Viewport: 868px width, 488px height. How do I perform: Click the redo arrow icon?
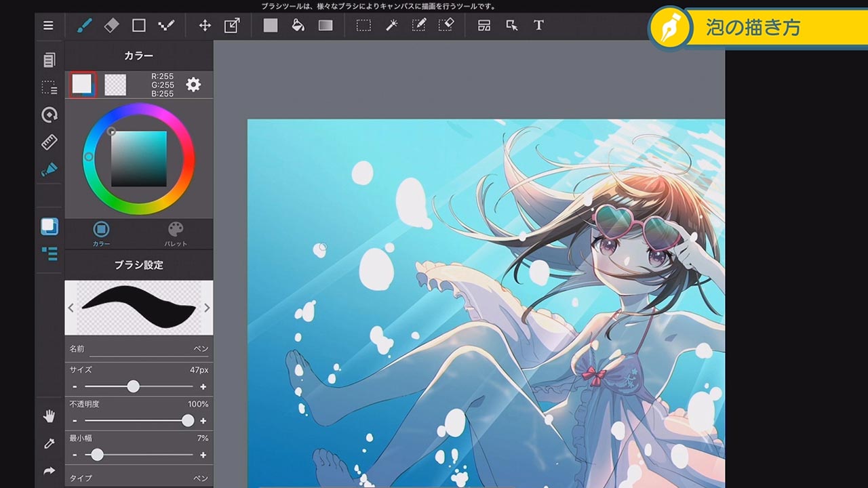point(50,470)
